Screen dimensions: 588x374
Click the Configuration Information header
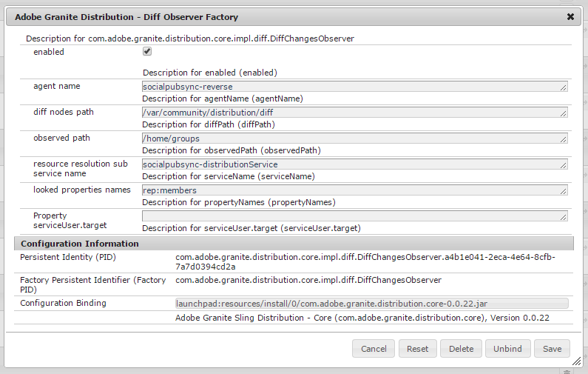294,244
